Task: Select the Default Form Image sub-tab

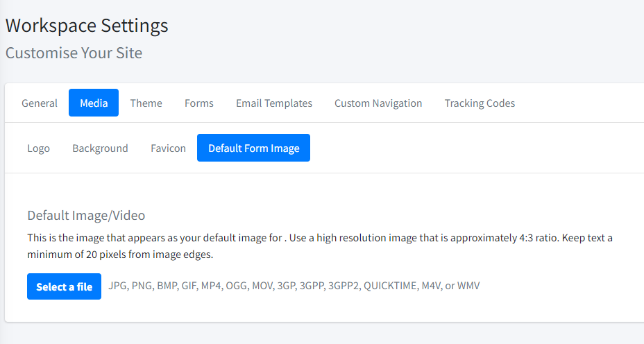Action: (x=253, y=148)
